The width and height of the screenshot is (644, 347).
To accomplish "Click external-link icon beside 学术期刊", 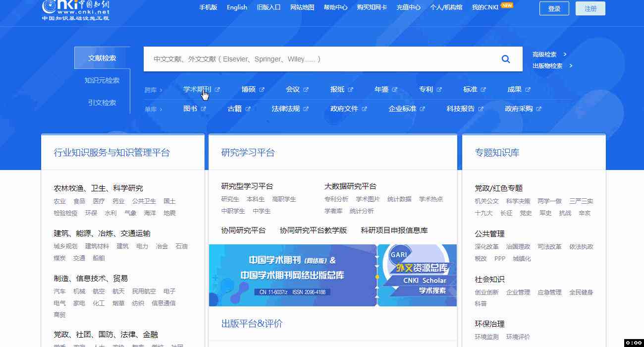I will coord(217,90).
